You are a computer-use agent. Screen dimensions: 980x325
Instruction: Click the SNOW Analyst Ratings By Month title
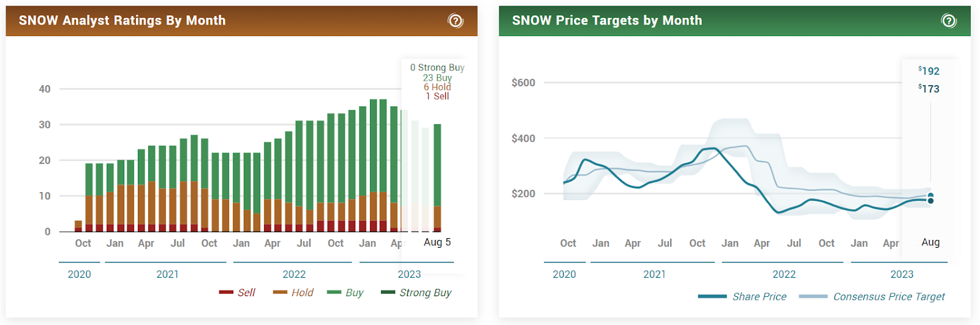pos(123,20)
